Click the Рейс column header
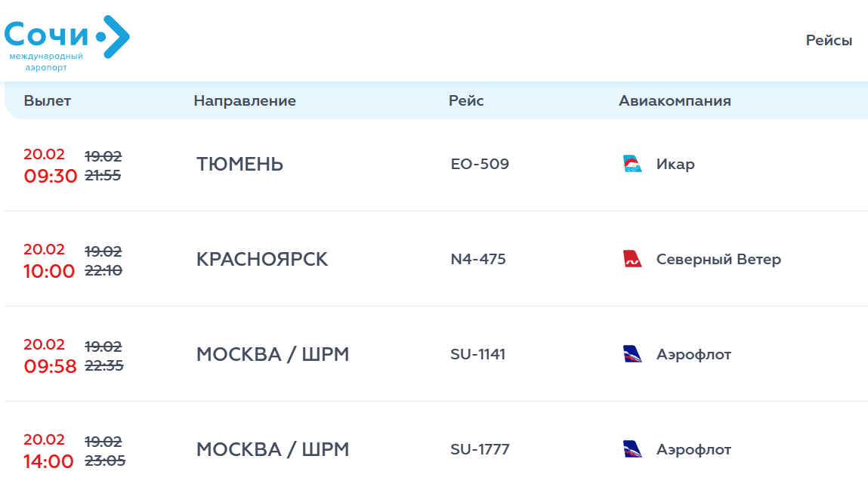868x496 pixels. tap(466, 101)
